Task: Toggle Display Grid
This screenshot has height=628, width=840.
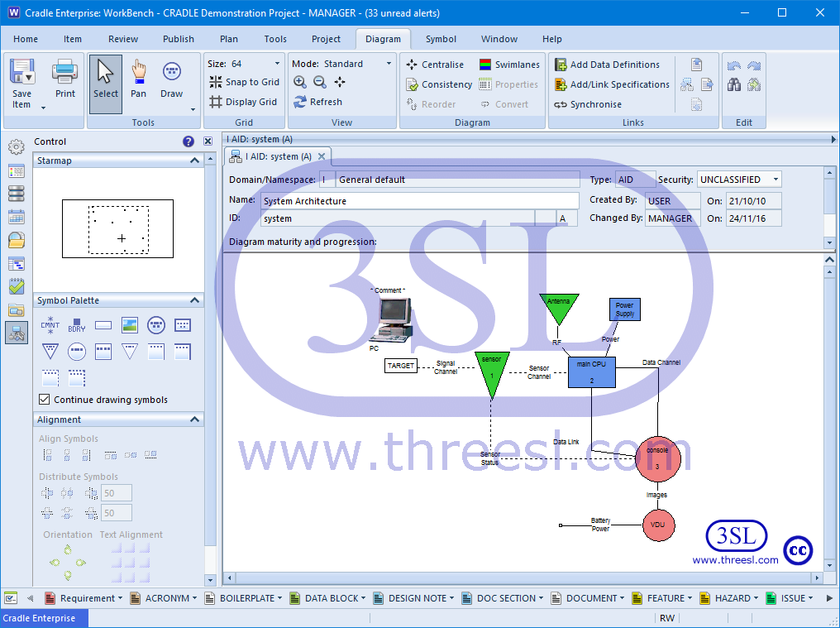Action: 243,102
